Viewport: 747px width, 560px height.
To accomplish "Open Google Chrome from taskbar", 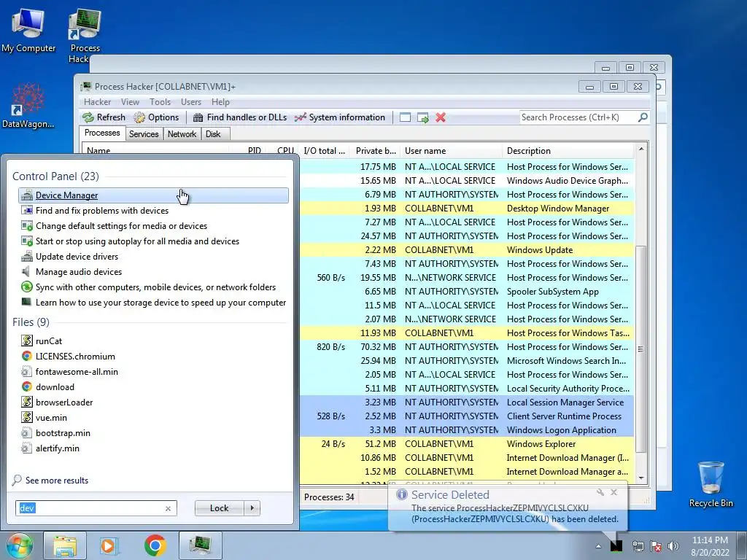I will (155, 545).
